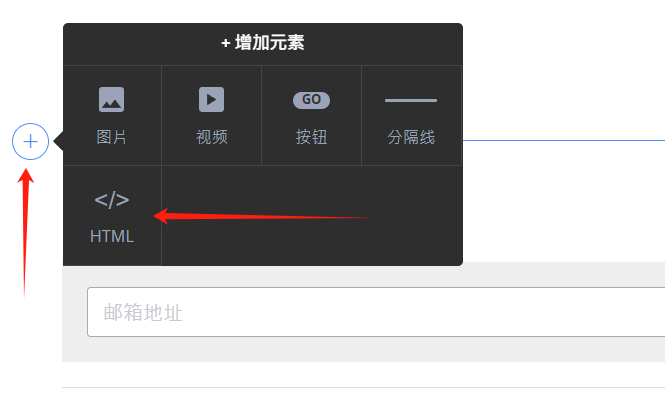Choose the 视频 video play icon
Screen dimensions: 665x394
pos(212,100)
